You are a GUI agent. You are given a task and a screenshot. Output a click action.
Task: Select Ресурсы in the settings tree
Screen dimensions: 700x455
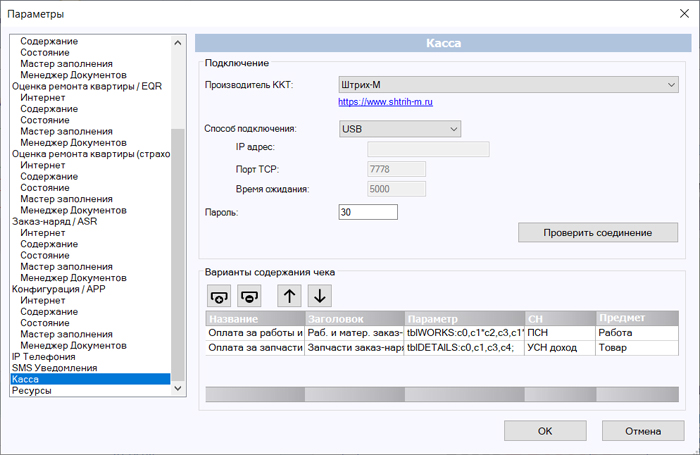[32, 390]
